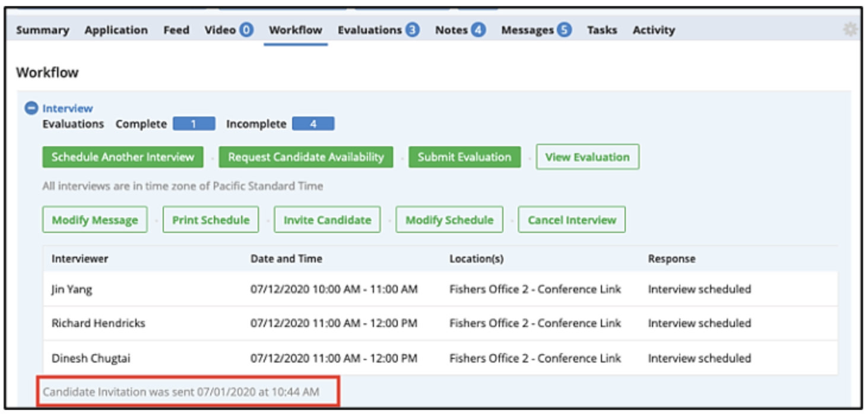Open the Feed tab
Screen dimensions: 868x416
[x=176, y=30]
